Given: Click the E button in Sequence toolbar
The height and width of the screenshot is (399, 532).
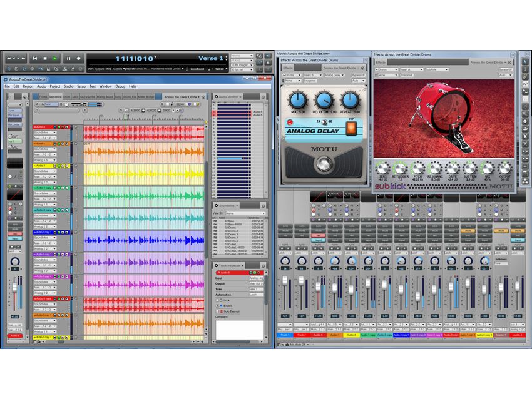Looking at the screenshot, I should pos(84,111).
